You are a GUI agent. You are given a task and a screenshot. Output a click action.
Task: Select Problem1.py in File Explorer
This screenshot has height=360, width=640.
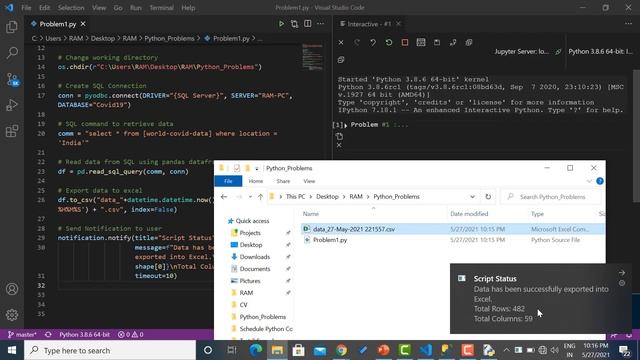click(330, 240)
